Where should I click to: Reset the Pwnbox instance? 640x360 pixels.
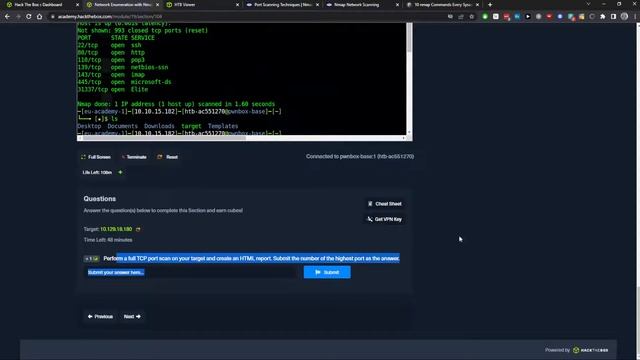click(168, 157)
